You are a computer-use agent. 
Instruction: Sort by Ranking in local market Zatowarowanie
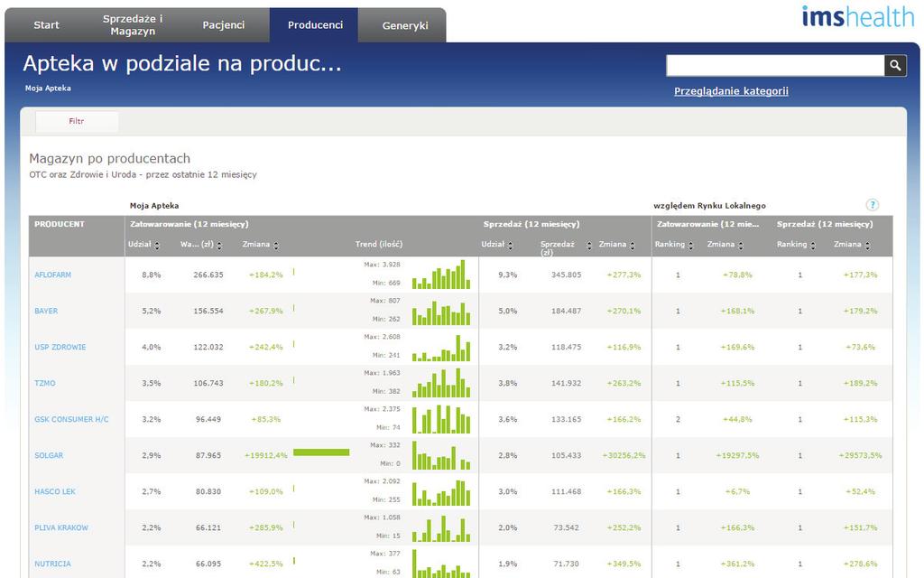pyautogui.click(x=690, y=246)
